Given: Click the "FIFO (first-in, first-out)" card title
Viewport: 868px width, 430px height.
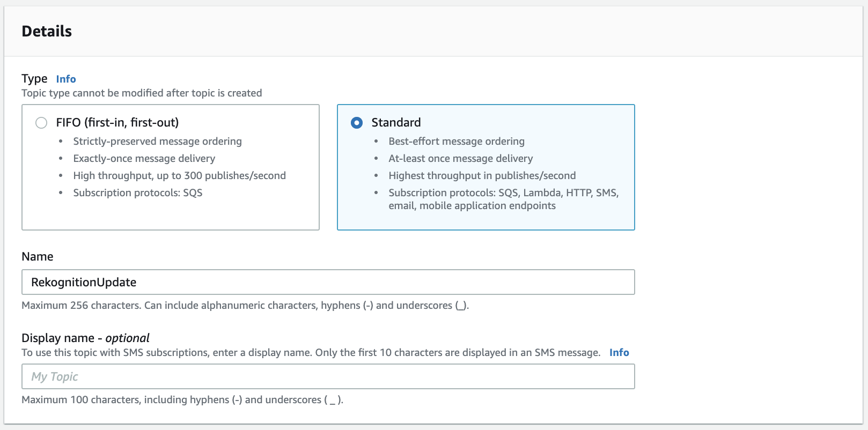Looking at the screenshot, I should click(x=117, y=122).
